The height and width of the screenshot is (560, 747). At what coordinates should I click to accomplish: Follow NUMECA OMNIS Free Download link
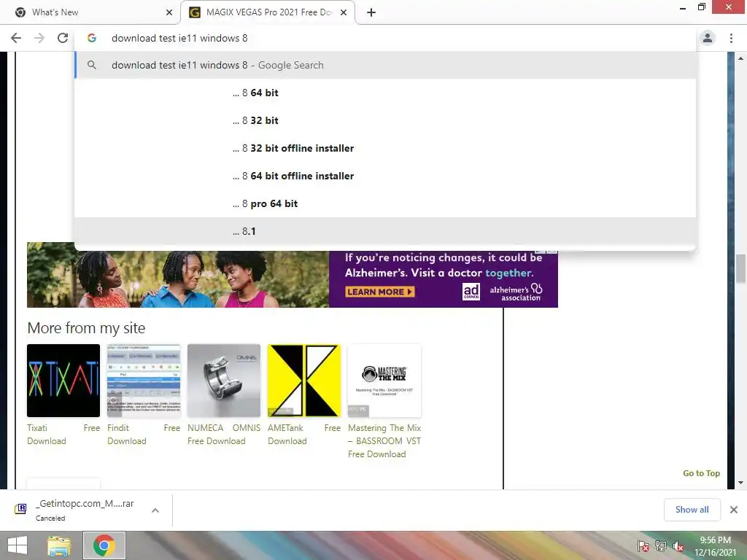coord(224,435)
